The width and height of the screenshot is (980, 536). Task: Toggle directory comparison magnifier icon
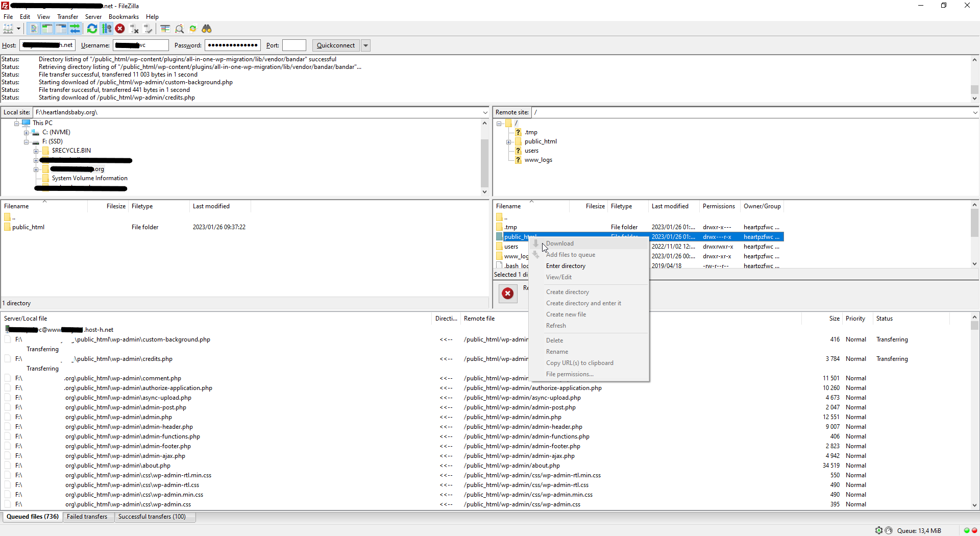[179, 29]
